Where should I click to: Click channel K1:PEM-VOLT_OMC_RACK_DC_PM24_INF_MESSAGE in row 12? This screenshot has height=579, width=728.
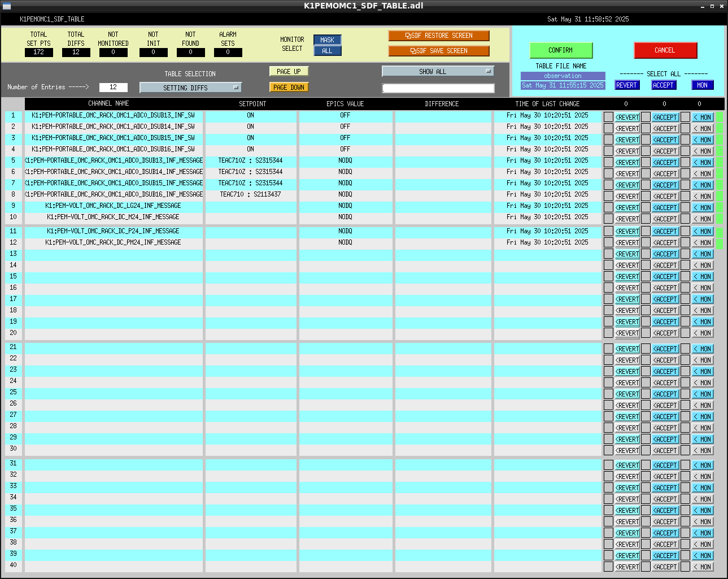pyautogui.click(x=113, y=242)
